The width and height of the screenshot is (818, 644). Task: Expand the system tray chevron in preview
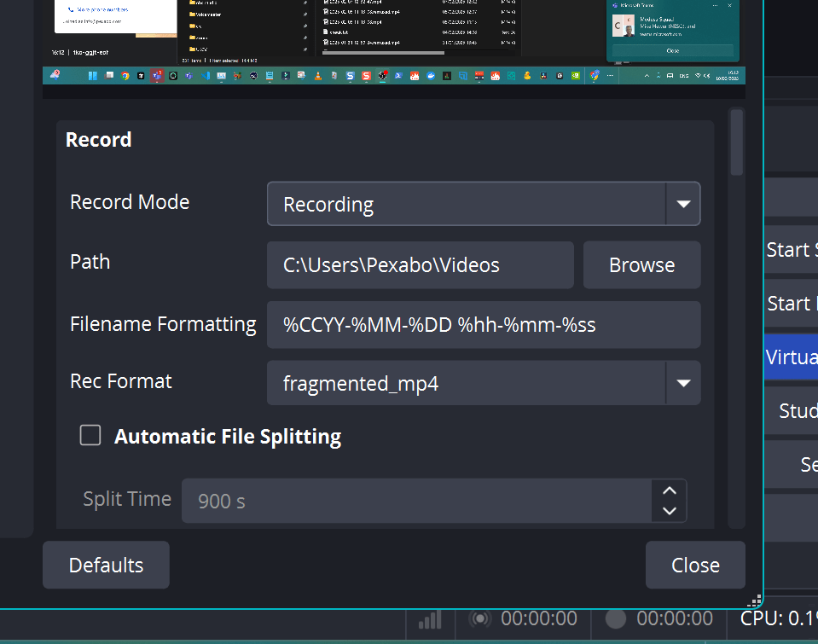(x=647, y=76)
